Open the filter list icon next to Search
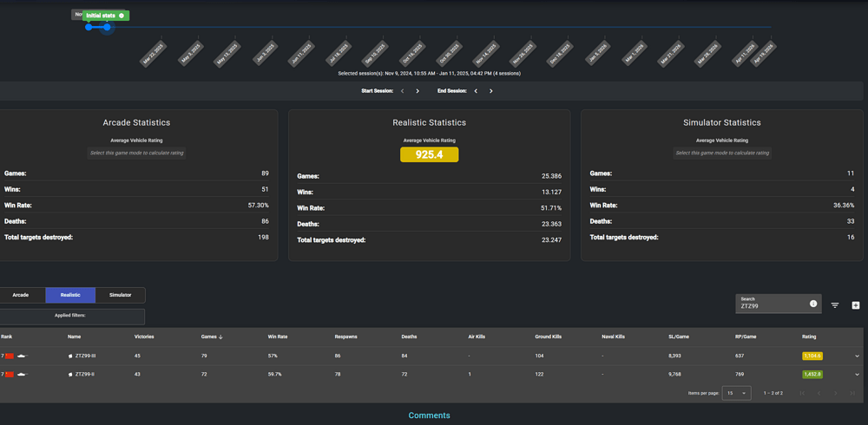The width and height of the screenshot is (868, 425). tap(835, 305)
